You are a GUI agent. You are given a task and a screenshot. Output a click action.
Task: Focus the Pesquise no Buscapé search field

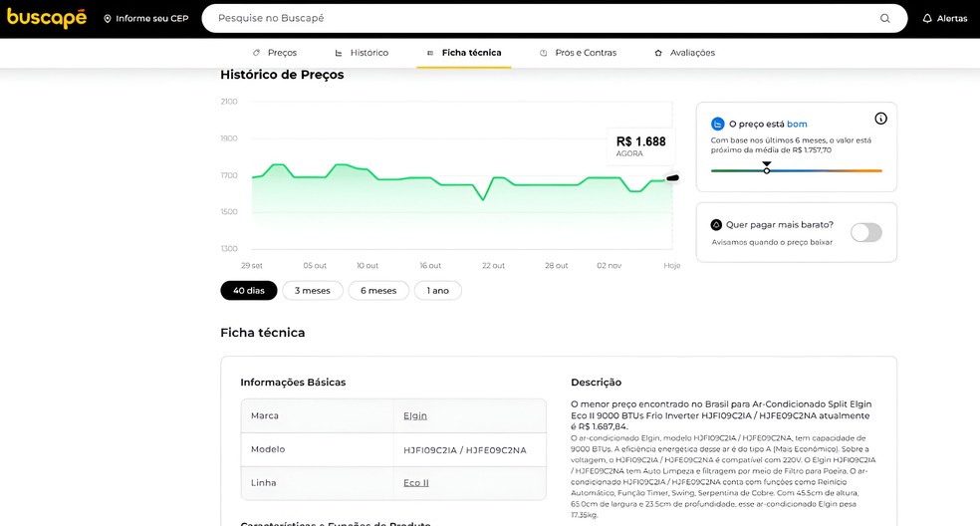point(538,18)
